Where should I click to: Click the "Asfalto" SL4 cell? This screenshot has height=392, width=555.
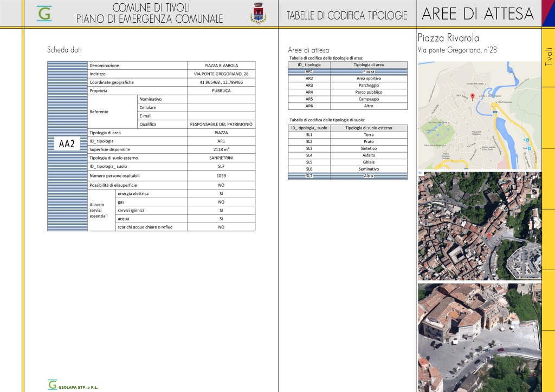[x=369, y=155]
